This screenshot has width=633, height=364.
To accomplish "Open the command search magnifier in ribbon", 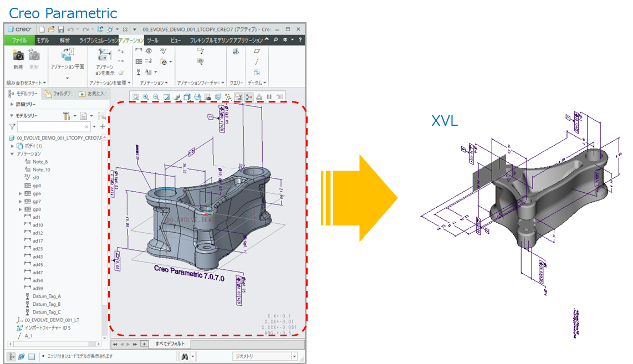I will (x=275, y=40).
